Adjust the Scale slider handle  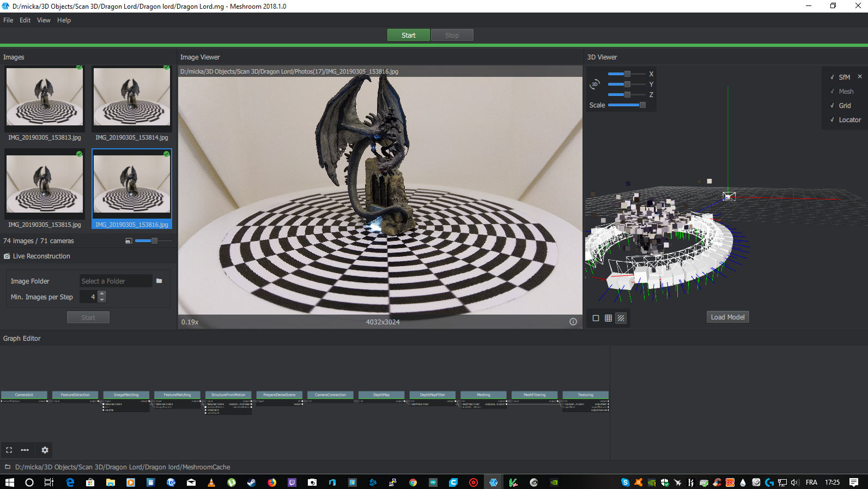pyautogui.click(x=642, y=105)
